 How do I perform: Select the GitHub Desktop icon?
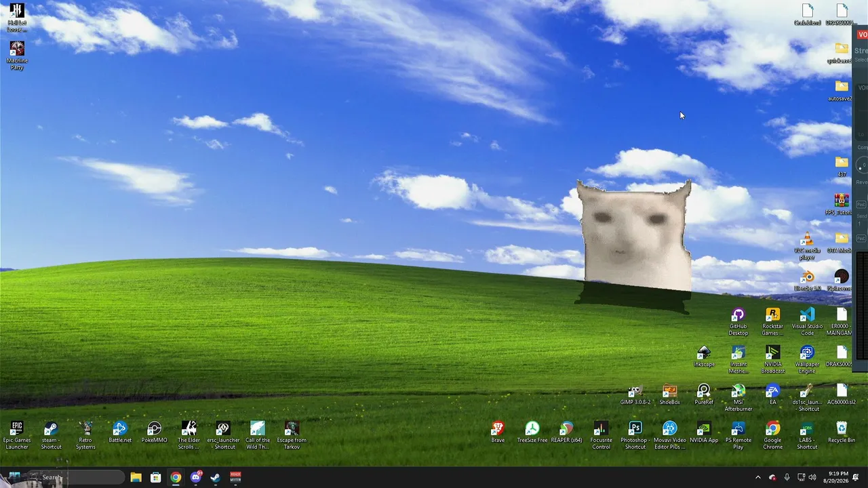738,321
